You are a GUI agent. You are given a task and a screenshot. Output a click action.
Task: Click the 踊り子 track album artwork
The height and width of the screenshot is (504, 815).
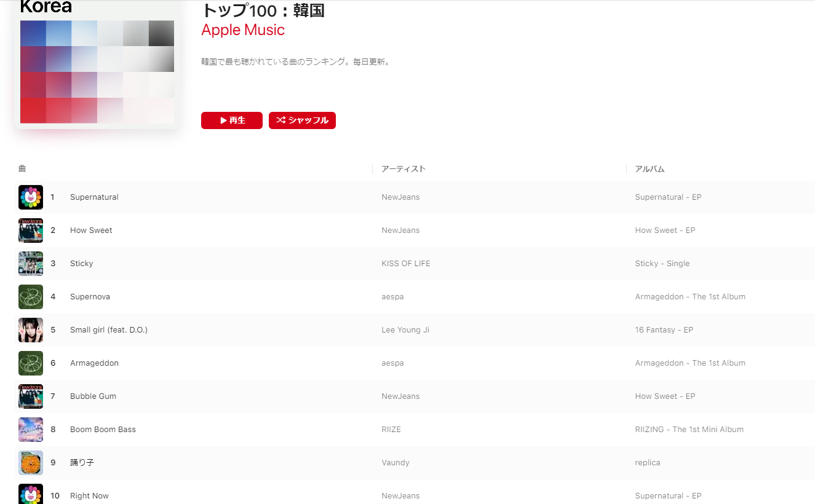31,463
